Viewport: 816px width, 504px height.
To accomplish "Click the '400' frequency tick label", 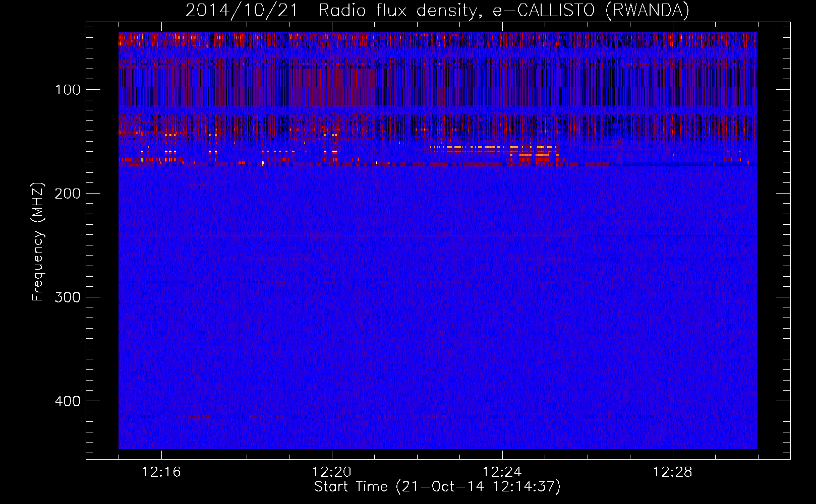I will click(68, 401).
